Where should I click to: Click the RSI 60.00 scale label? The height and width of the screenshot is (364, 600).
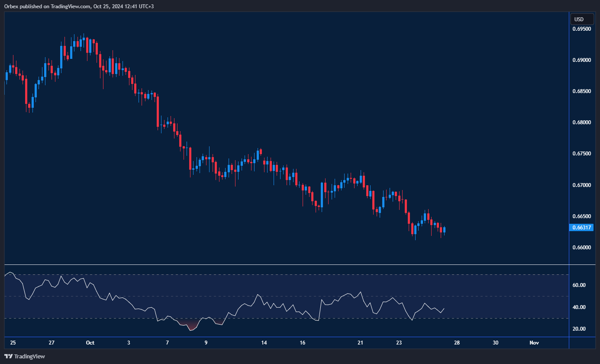(579, 285)
